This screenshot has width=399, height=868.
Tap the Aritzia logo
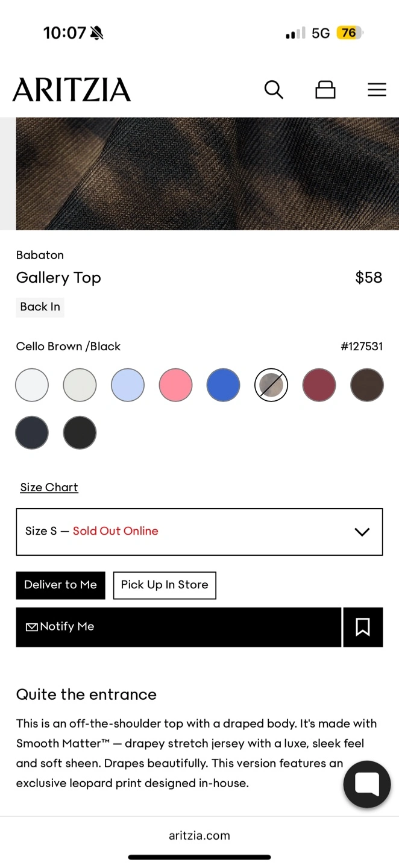coord(72,90)
